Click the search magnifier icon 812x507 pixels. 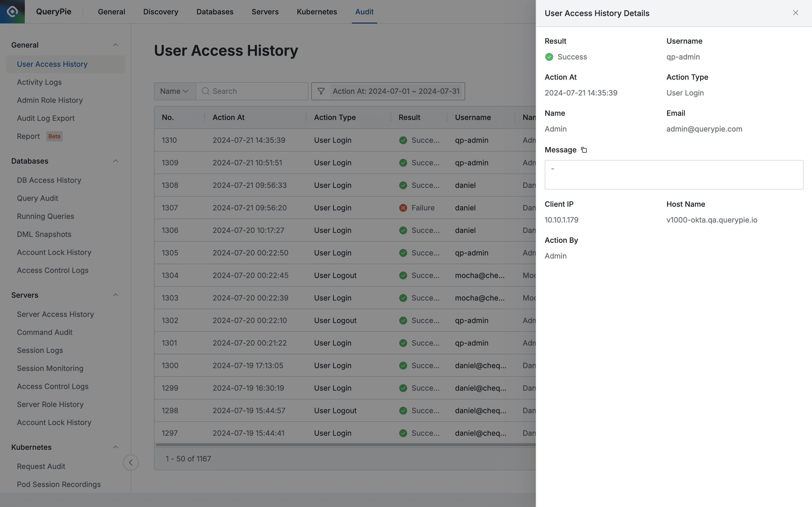click(x=205, y=91)
